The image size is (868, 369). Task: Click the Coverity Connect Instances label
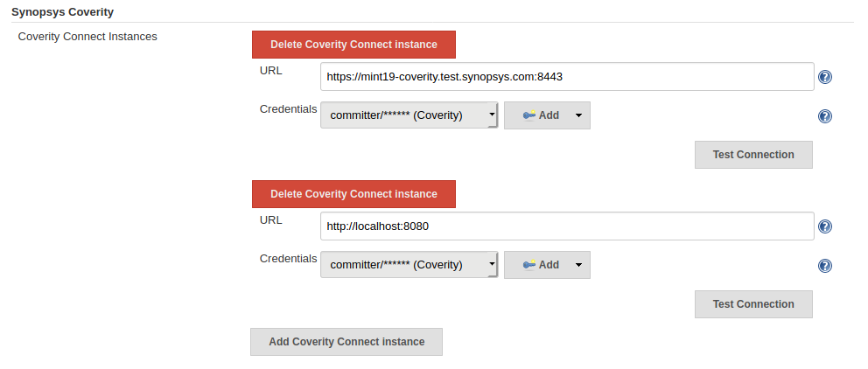[87, 37]
